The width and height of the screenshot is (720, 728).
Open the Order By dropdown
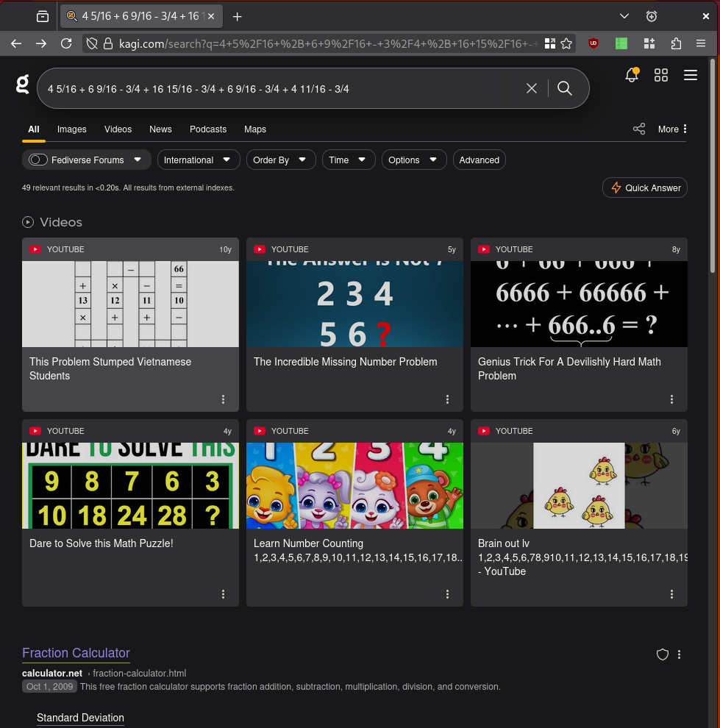click(x=280, y=160)
